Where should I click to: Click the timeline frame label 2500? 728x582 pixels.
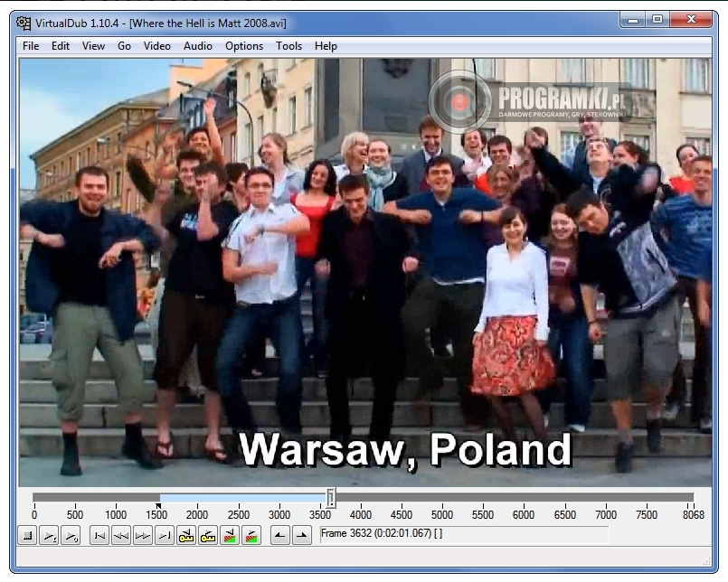(x=238, y=515)
